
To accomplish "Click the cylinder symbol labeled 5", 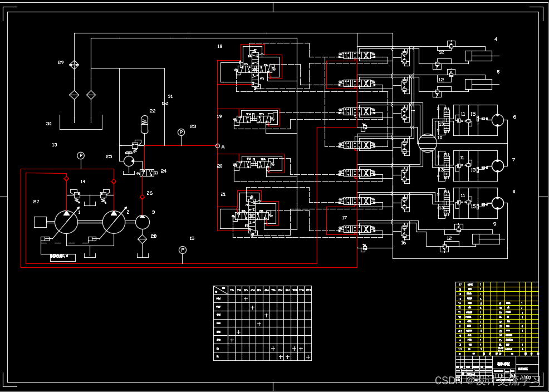I will pyautogui.click(x=478, y=84).
